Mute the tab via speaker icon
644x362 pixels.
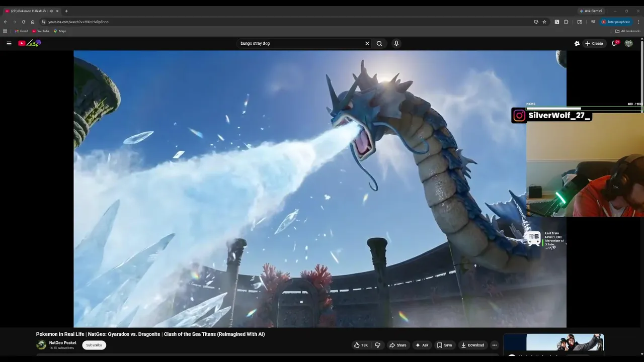click(51, 11)
